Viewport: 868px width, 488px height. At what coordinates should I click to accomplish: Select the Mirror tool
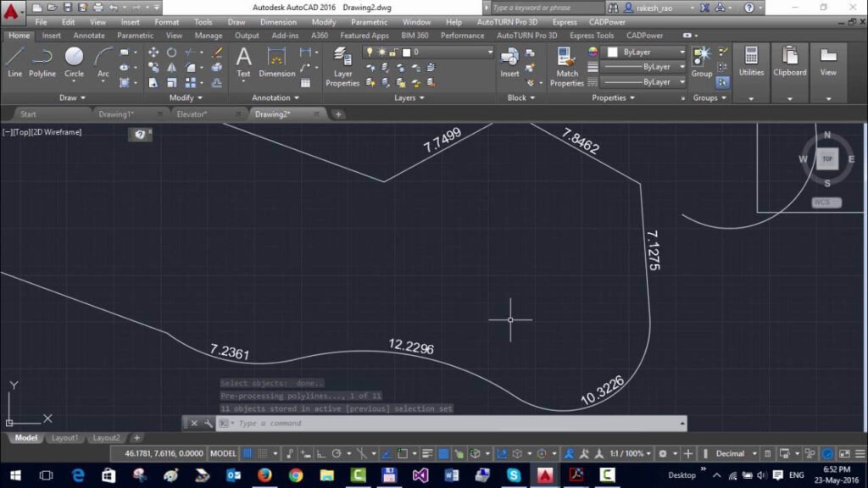pos(171,68)
